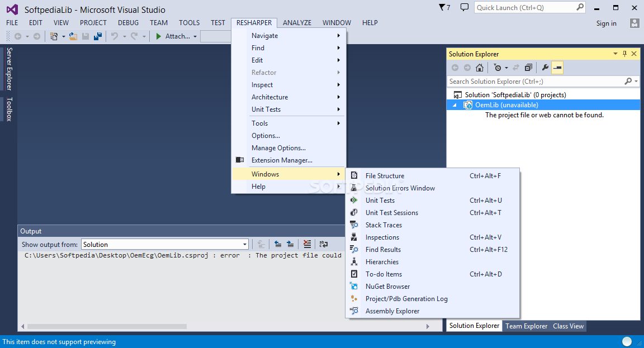Click the Output horizontal scrollbar thumb
This screenshot has height=348, width=644.
click(107, 327)
